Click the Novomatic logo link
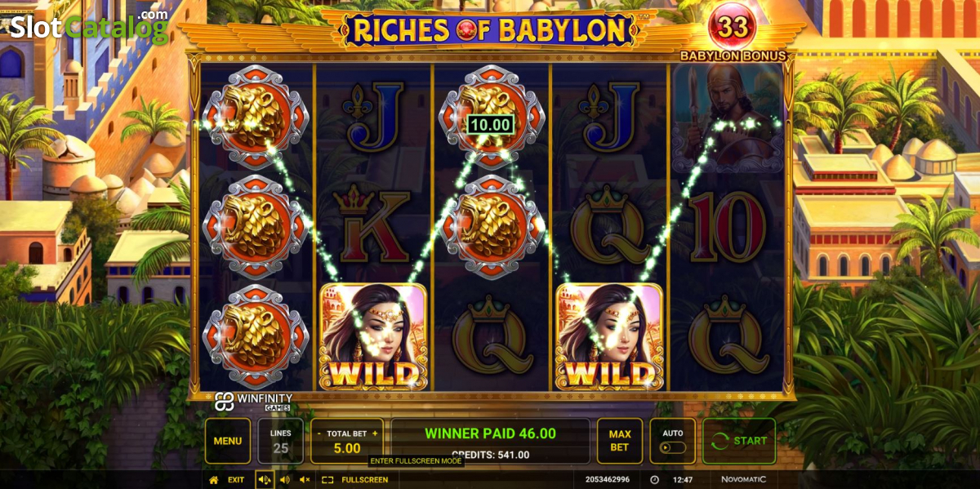Screen dimensions: 980x489 click(x=744, y=480)
